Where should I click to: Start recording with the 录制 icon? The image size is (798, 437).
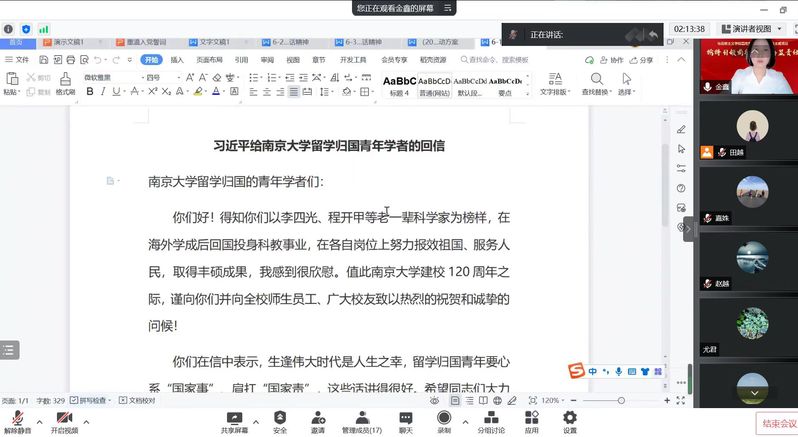(444, 419)
